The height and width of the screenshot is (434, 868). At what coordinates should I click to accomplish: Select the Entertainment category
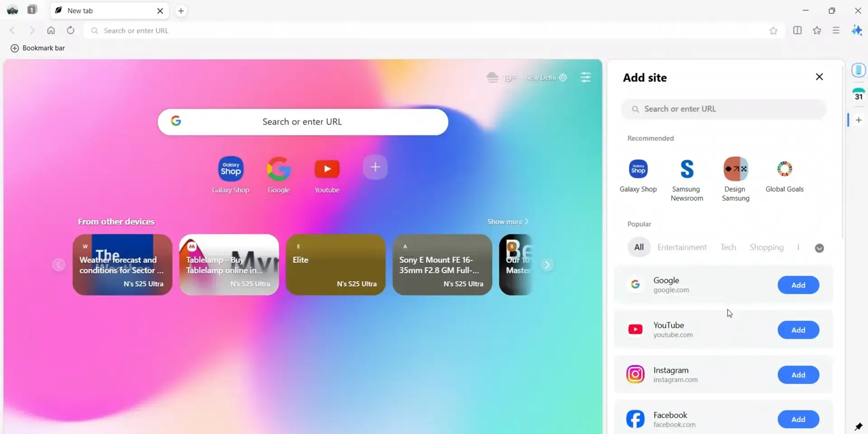coord(682,247)
